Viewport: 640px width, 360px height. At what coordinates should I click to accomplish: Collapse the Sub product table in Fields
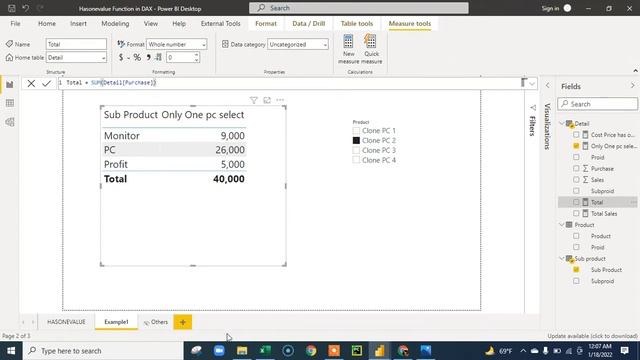tap(562, 258)
